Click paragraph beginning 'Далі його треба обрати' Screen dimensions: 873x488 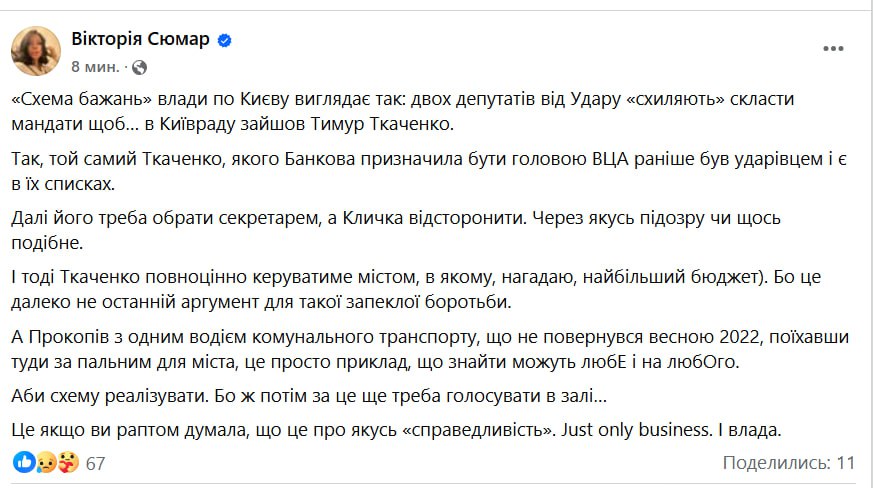pos(396,230)
